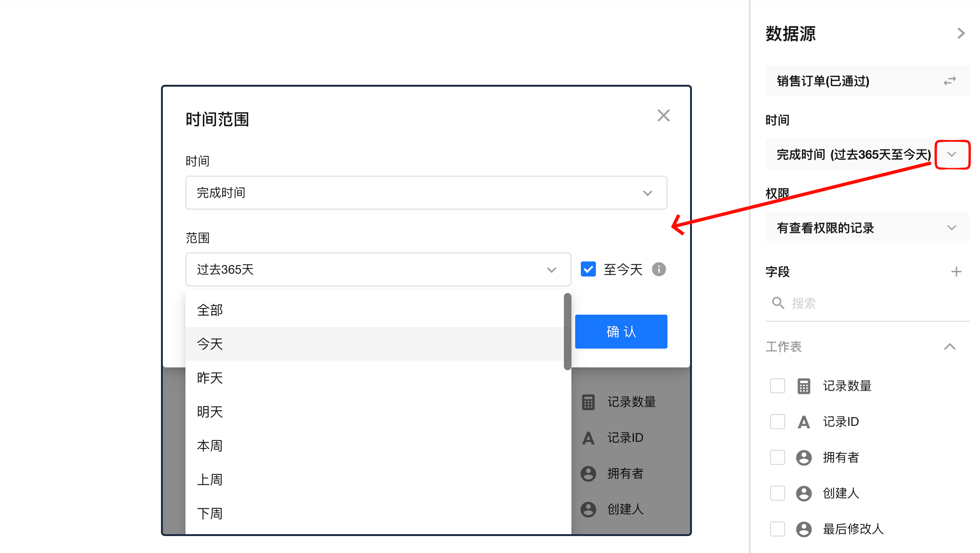This screenshot has height=553, width=980.
Task: Check the 创建人 field checkbox
Action: [777, 493]
